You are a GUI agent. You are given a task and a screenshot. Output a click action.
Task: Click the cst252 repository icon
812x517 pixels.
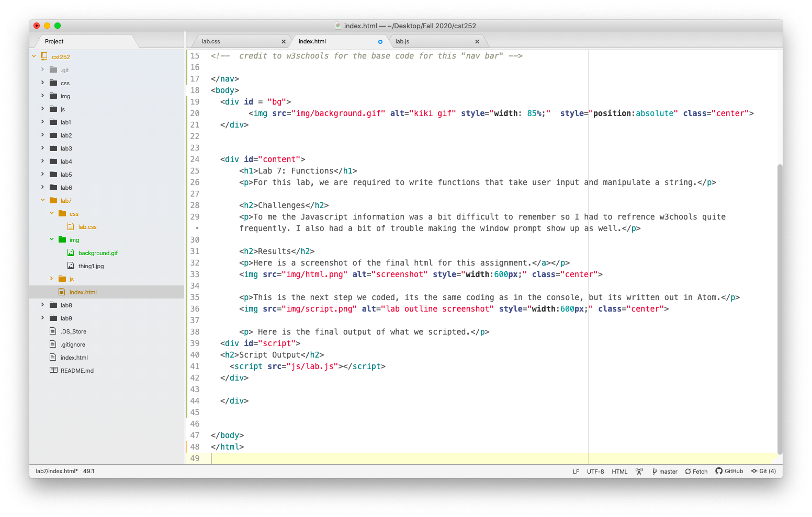pyautogui.click(x=44, y=56)
